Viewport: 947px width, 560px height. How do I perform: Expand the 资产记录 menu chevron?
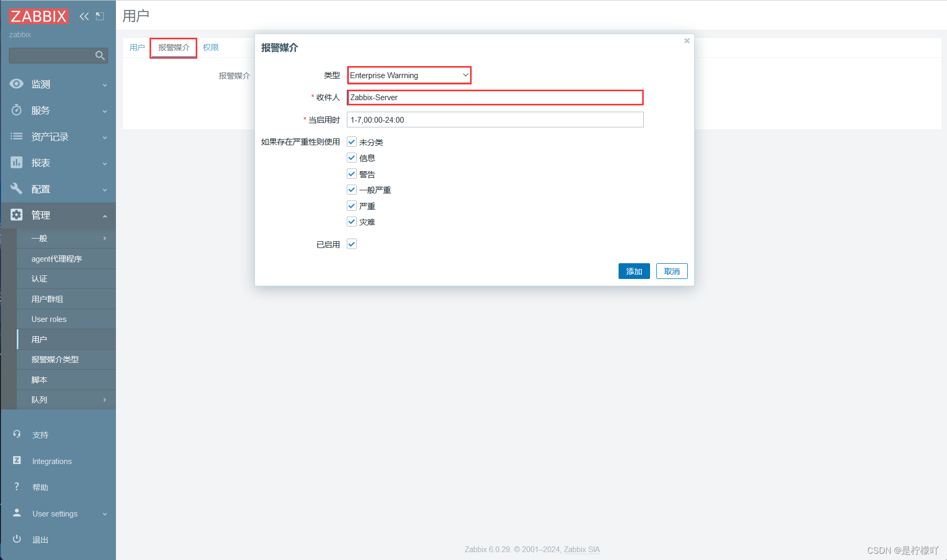105,137
